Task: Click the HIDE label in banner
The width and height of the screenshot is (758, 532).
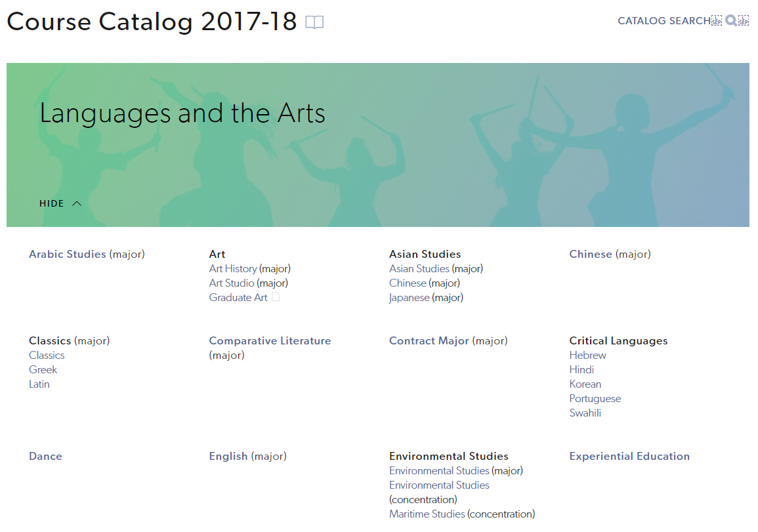Action: point(51,203)
